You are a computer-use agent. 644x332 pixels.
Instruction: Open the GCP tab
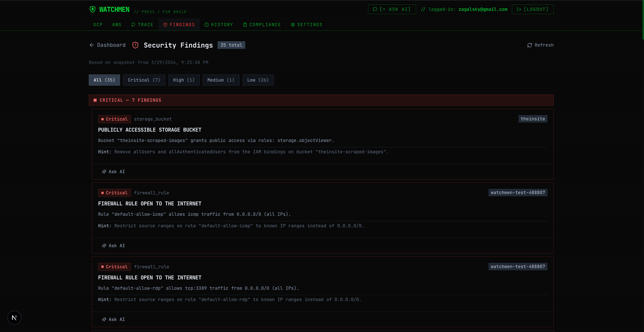click(98, 25)
